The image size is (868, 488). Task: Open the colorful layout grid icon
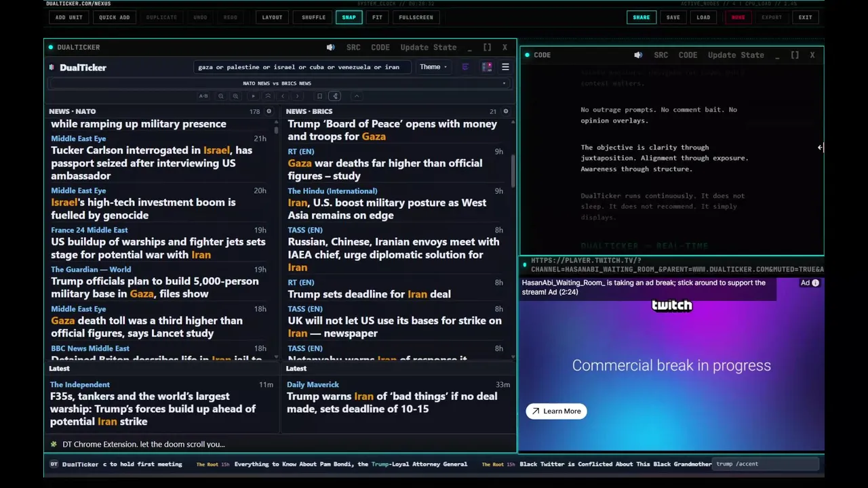[x=487, y=67]
